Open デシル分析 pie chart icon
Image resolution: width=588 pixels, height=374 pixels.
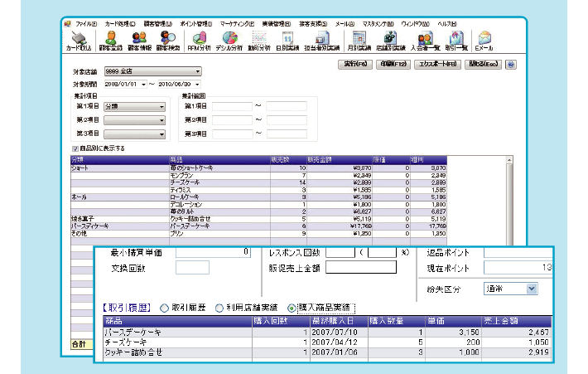coord(229,41)
